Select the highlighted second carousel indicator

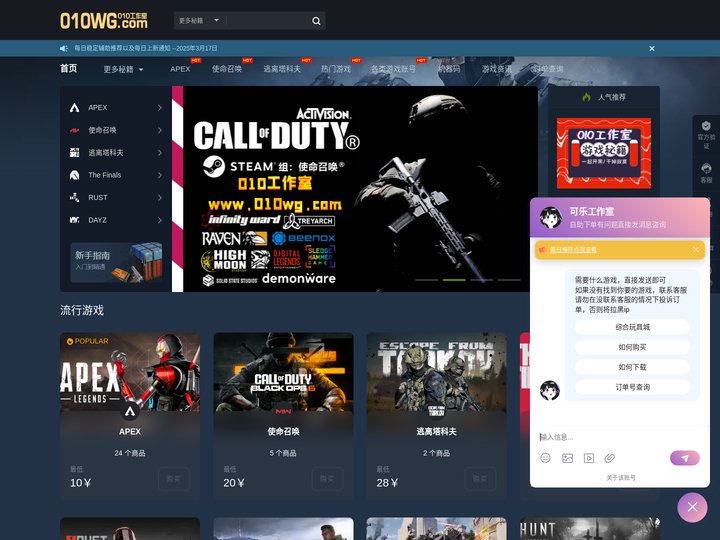click(454, 280)
